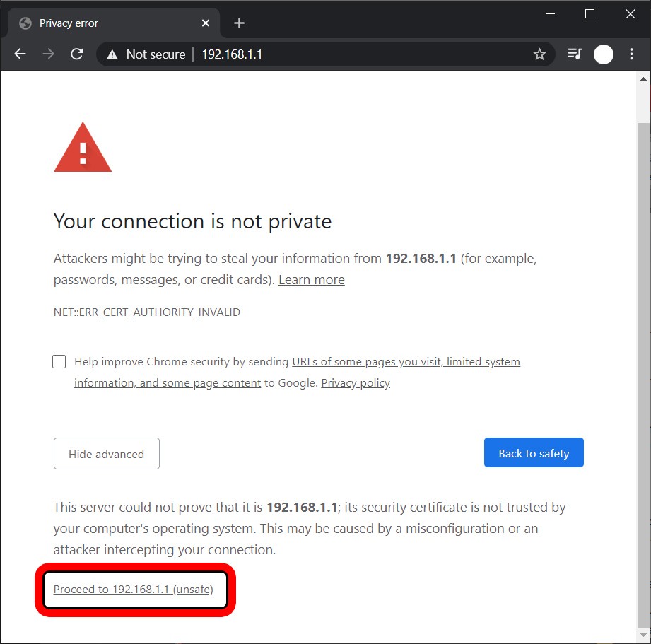
Task: Enable Help improve Chrome security checkbox
Action: tap(59, 362)
